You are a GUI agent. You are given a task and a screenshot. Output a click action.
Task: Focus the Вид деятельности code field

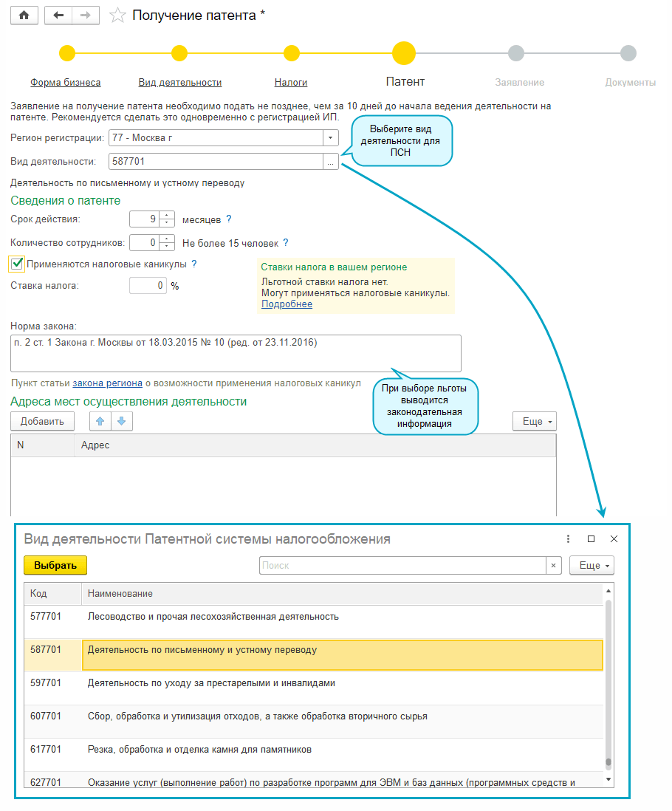(216, 161)
